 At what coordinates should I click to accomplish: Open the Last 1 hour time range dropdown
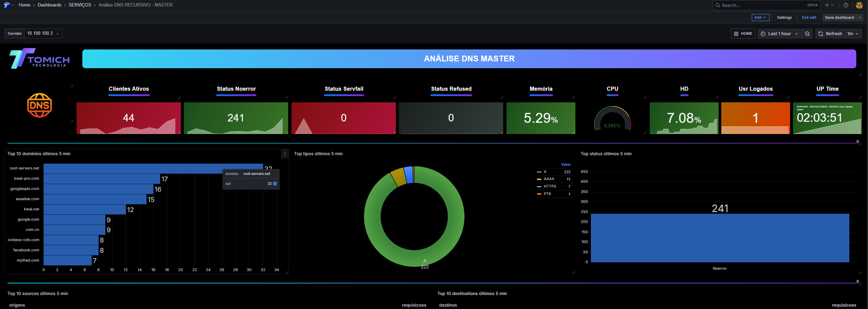coord(779,34)
